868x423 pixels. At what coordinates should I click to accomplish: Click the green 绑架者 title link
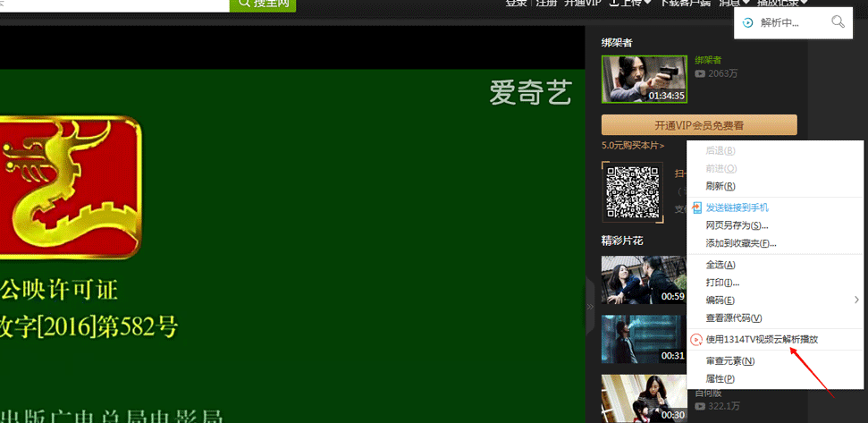point(708,60)
